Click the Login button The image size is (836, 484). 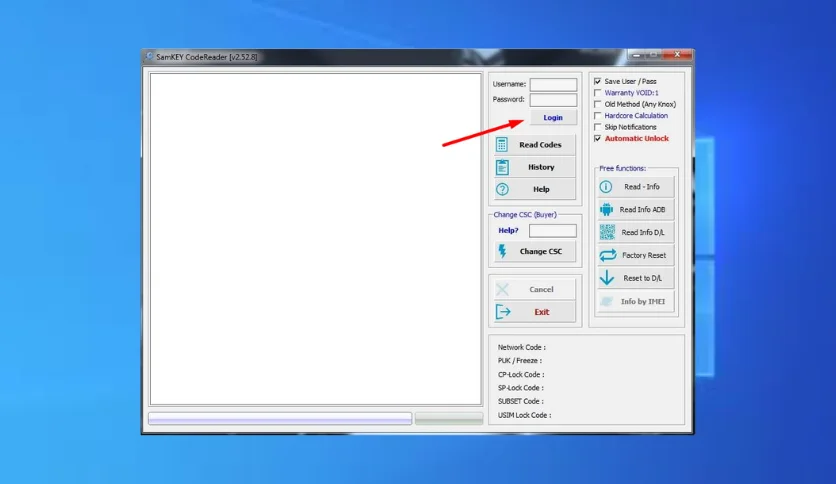[553, 117]
